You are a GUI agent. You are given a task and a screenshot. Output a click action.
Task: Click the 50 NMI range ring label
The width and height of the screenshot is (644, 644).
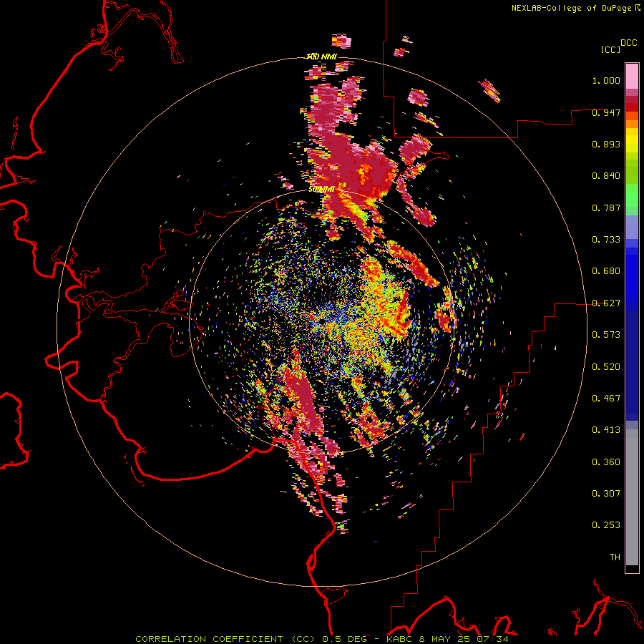click(321, 190)
